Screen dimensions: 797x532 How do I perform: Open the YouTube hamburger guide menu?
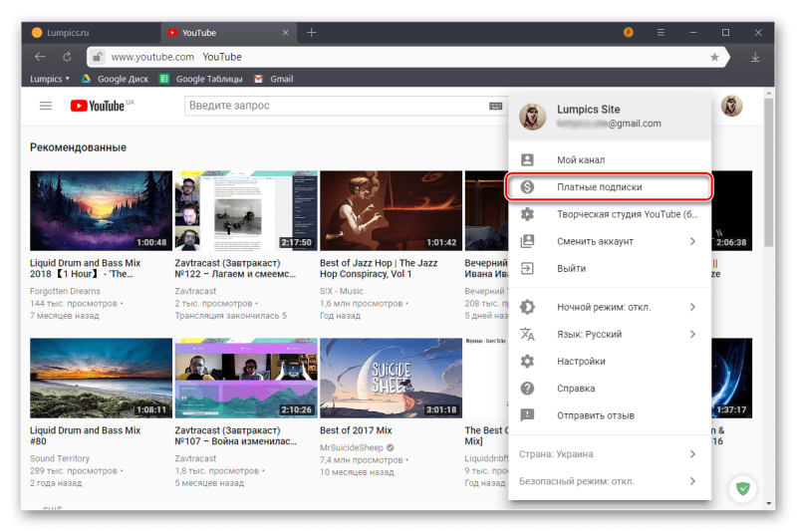click(46, 106)
